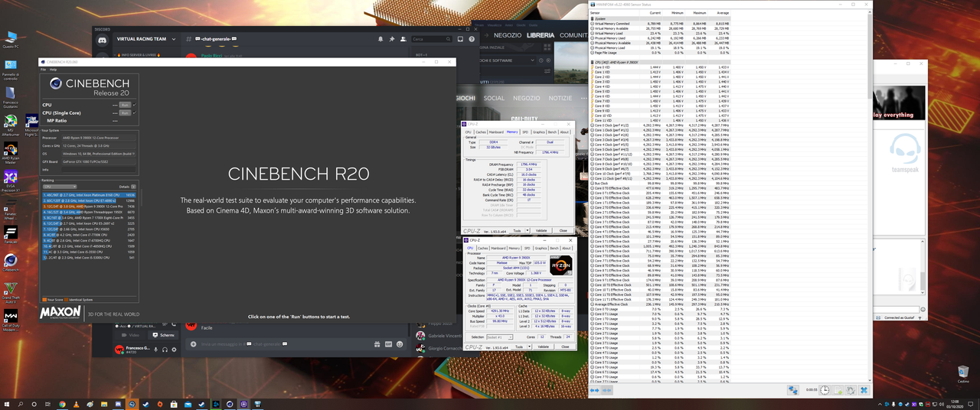Open Cinebench ranking type dropdown
Viewport: 980px width, 410px height.
coord(60,187)
